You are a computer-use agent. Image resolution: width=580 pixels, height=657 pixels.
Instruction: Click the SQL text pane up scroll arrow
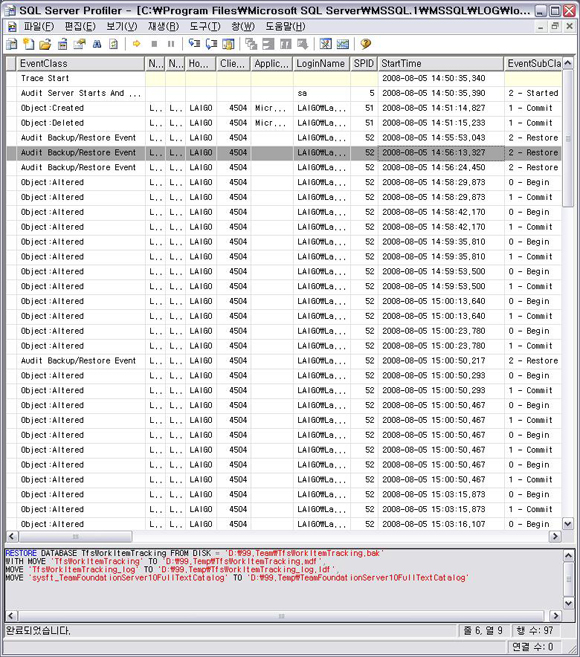click(568, 556)
